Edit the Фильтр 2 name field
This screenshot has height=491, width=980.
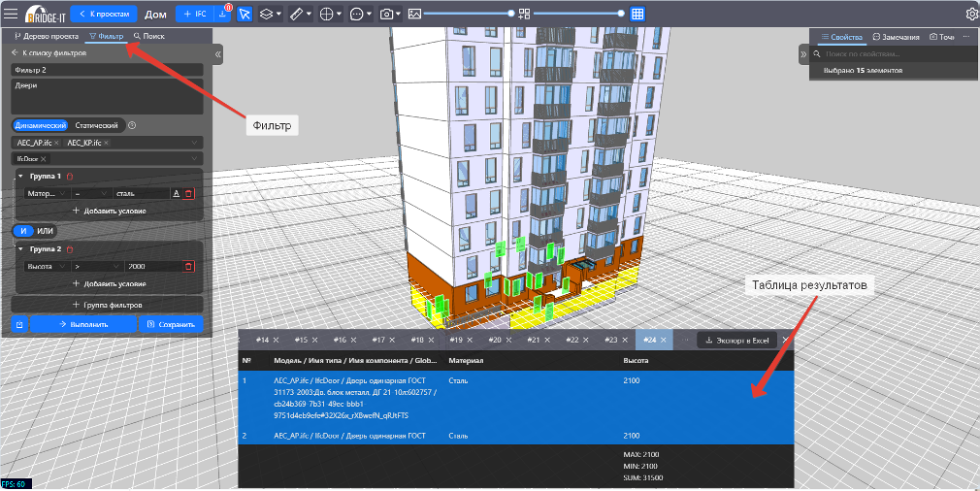point(107,70)
